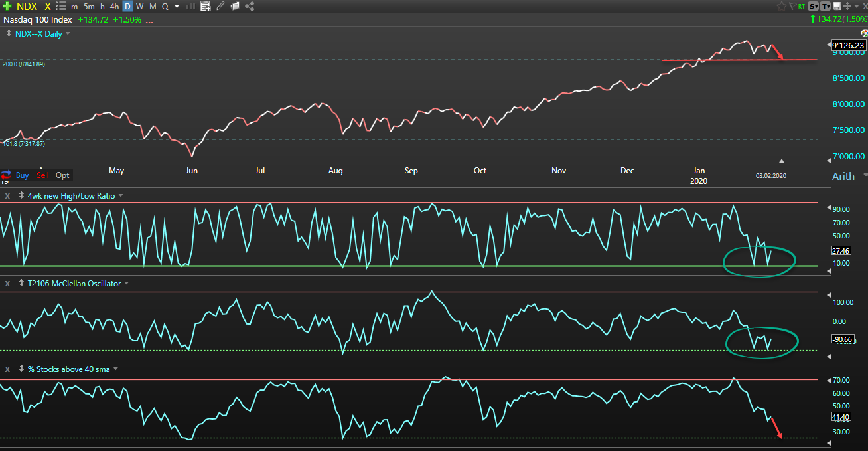Open the 4wk new High/Low Ratio dropdown
This screenshot has height=451, width=868.
coord(120,195)
